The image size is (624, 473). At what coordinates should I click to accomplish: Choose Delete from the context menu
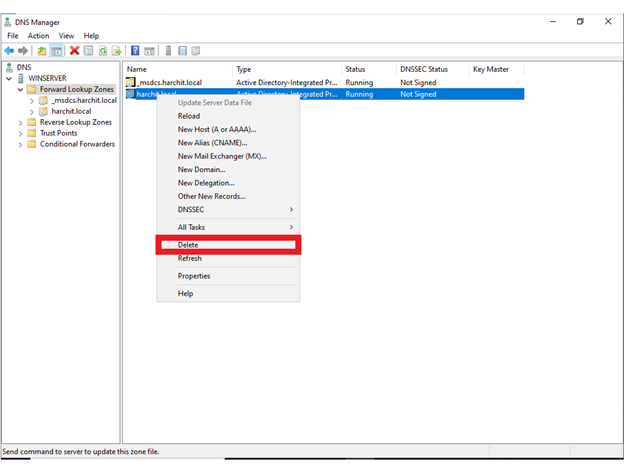click(188, 245)
